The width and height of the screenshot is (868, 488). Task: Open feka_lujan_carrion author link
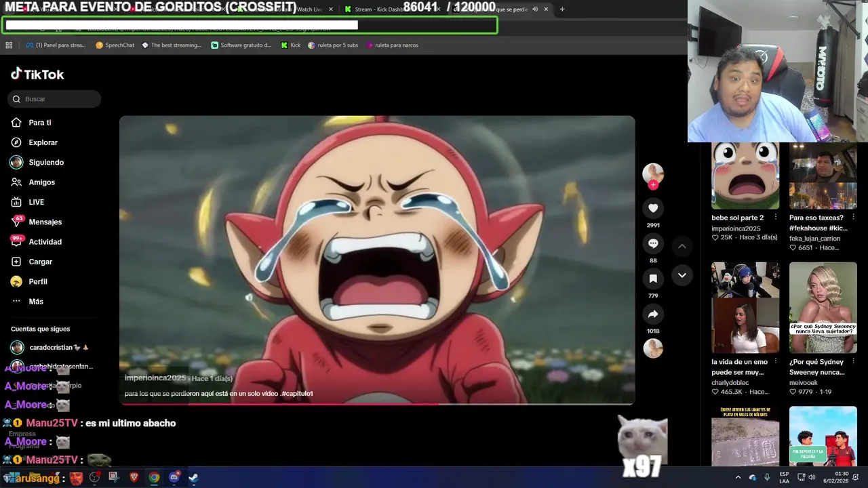pos(815,238)
